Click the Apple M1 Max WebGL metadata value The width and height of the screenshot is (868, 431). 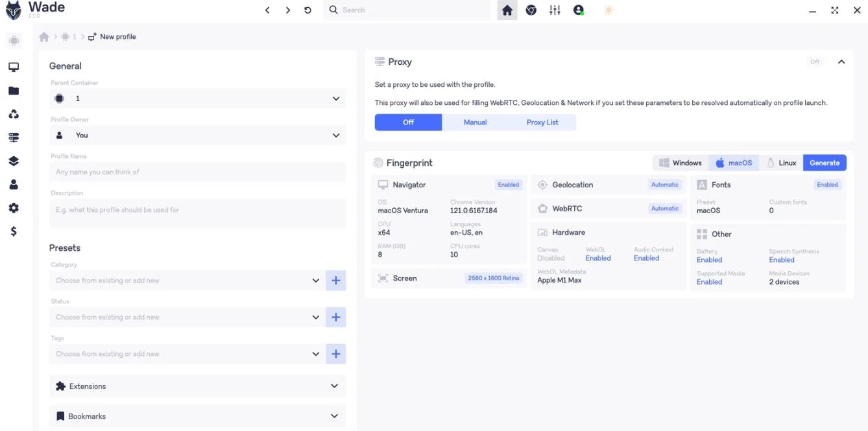click(x=559, y=281)
